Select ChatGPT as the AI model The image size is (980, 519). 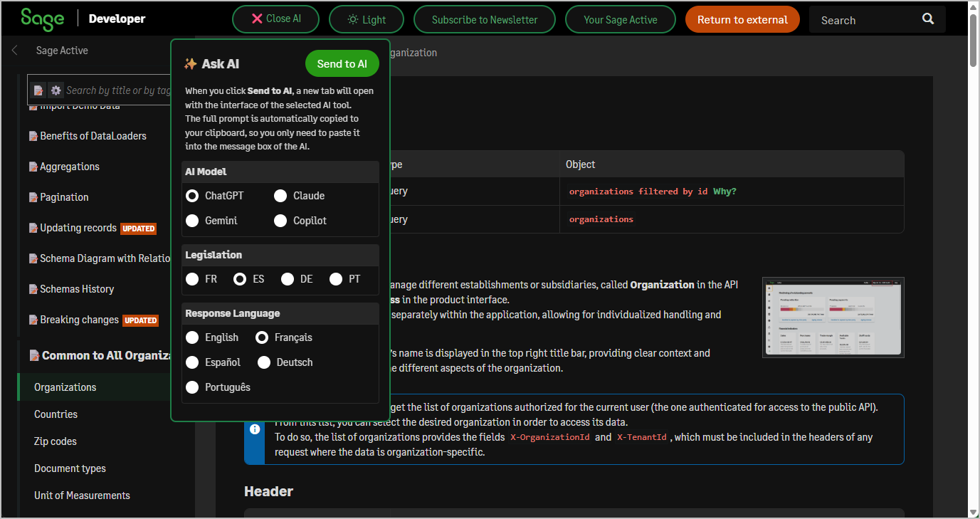(x=192, y=196)
